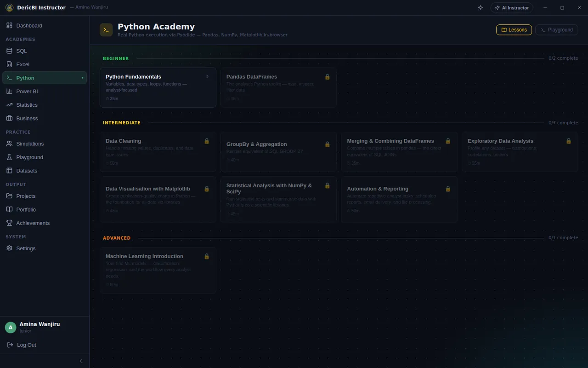This screenshot has height=368, width=588.
Task: Click Merging & Combining DataFrames title
Action: click(390, 141)
